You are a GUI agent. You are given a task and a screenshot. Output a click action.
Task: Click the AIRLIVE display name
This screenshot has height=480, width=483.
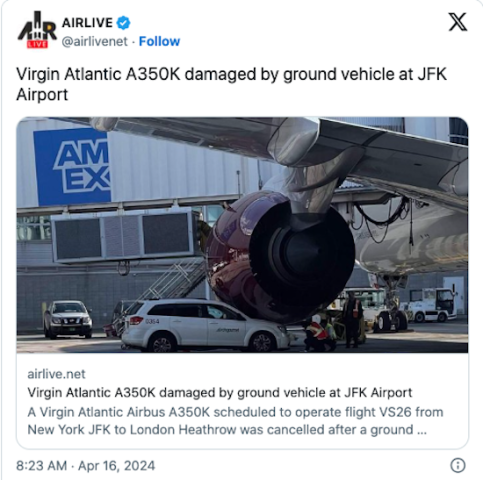(87, 23)
